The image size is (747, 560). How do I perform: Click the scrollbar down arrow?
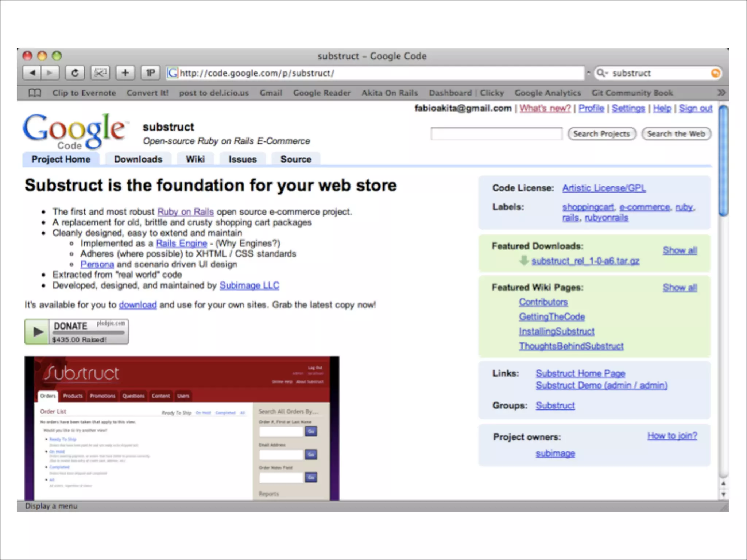tap(724, 495)
